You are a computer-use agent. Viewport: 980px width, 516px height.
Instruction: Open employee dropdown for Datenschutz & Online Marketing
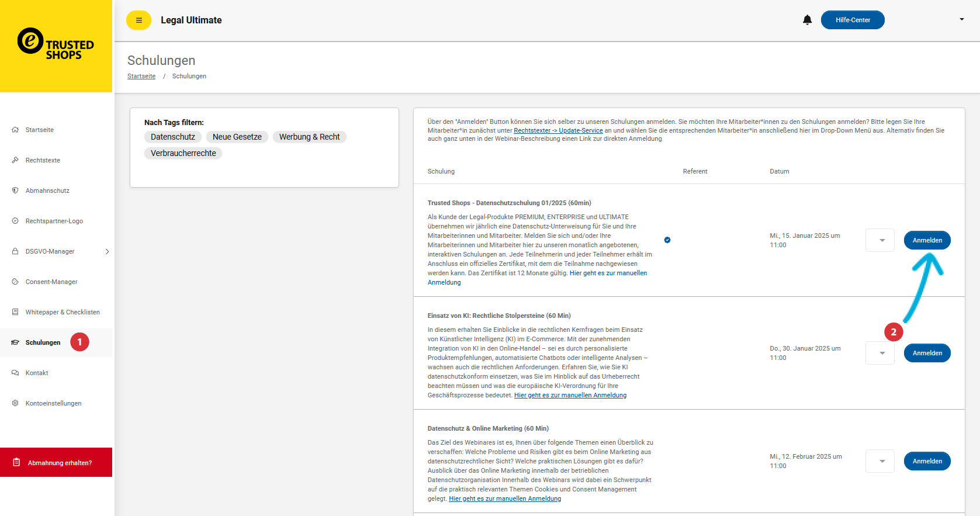[x=880, y=461]
